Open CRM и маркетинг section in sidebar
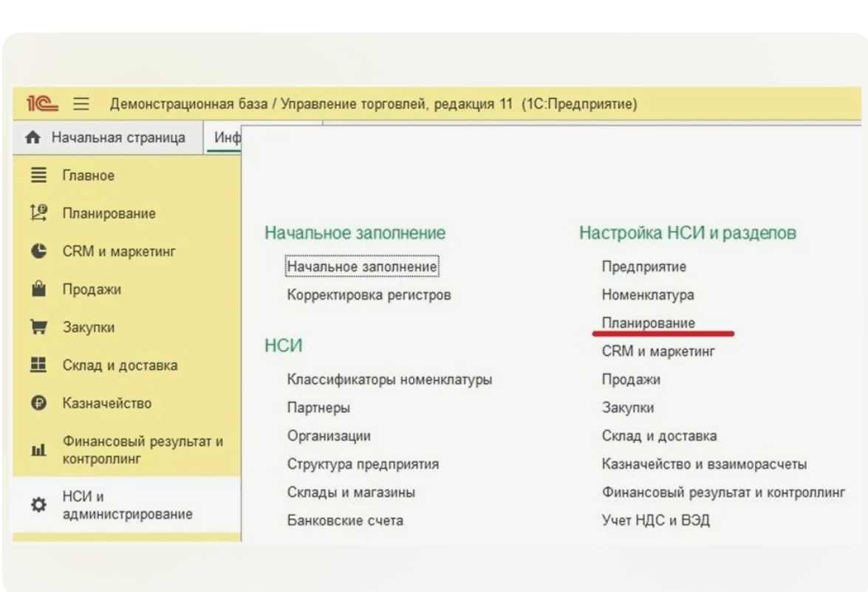The height and width of the screenshot is (592, 868). click(x=127, y=251)
